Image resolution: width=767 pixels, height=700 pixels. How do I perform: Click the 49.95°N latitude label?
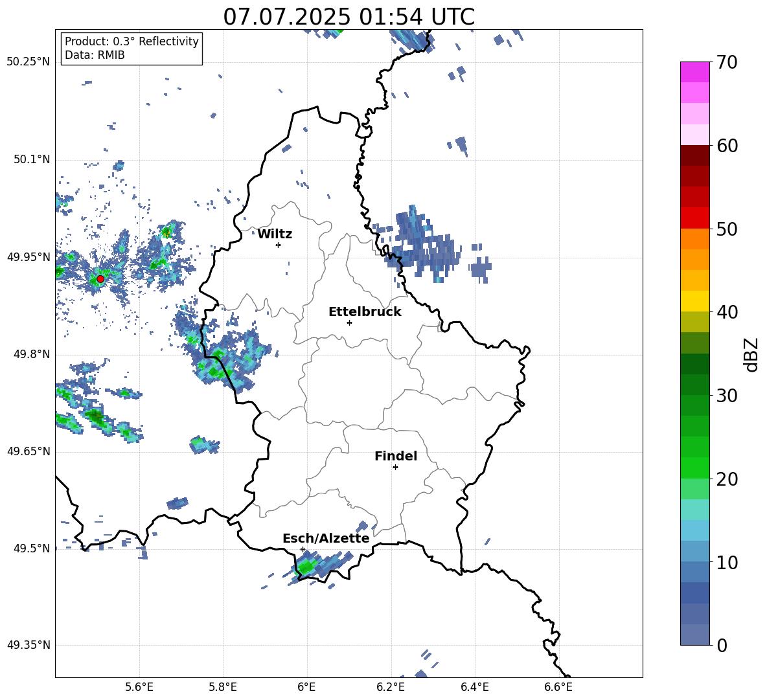coord(29,256)
